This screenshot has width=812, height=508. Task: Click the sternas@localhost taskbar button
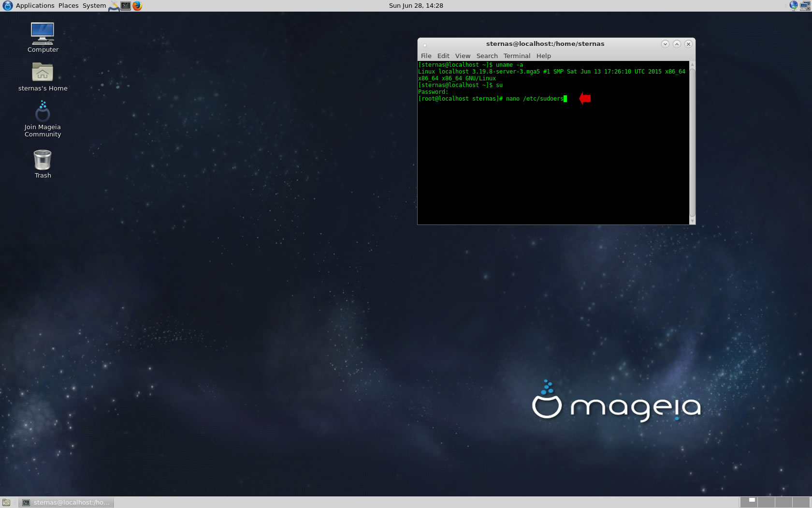(x=67, y=503)
